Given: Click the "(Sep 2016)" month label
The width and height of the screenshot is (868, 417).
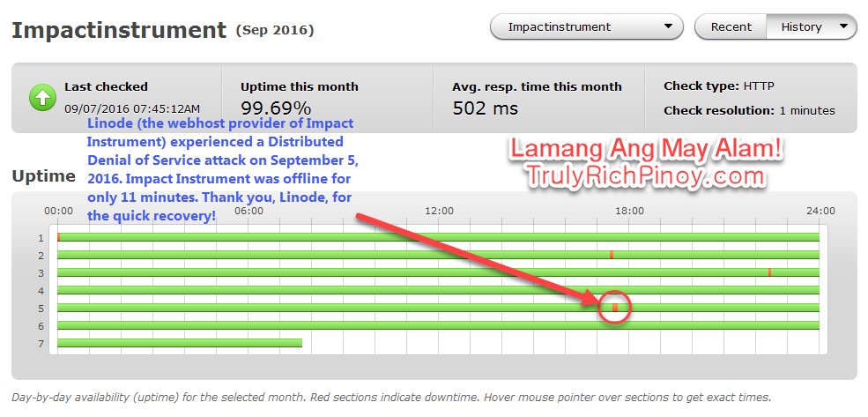Looking at the screenshot, I should (275, 31).
